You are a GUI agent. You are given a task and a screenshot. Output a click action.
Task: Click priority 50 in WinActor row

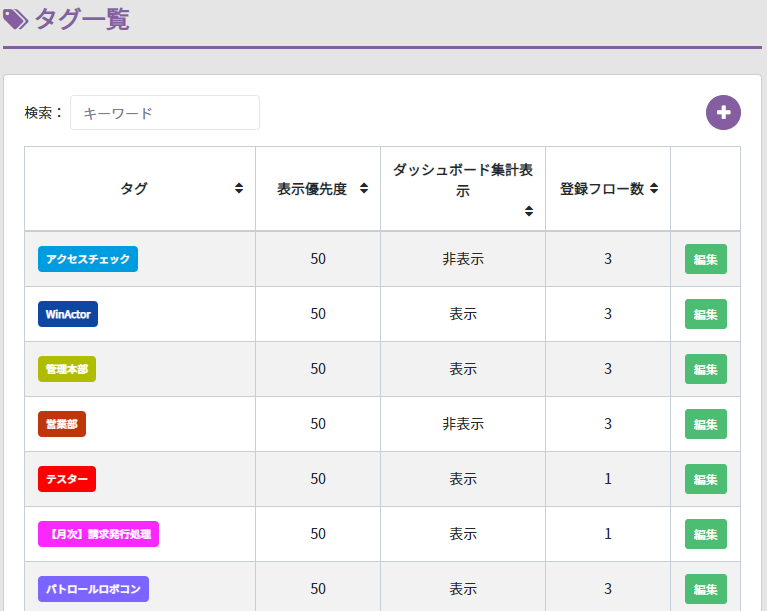pyautogui.click(x=318, y=314)
